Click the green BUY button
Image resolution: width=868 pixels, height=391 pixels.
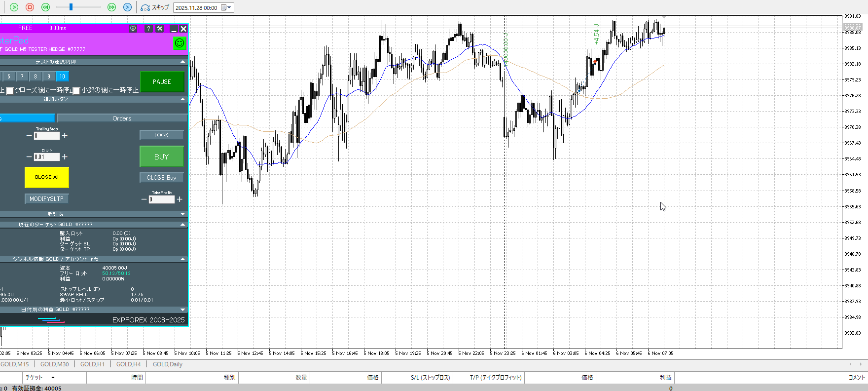point(161,156)
